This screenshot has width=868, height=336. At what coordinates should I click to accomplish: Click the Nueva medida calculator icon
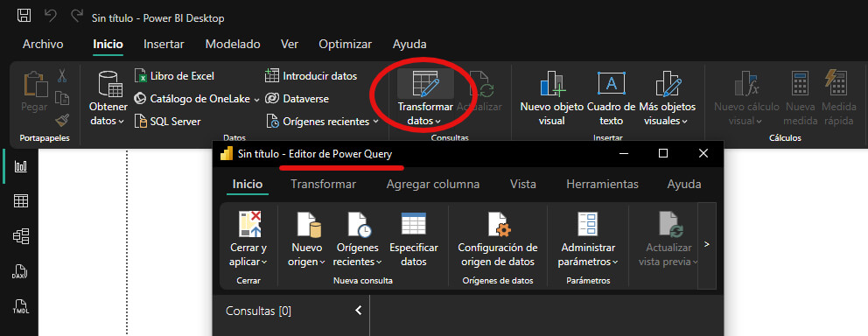click(x=800, y=84)
